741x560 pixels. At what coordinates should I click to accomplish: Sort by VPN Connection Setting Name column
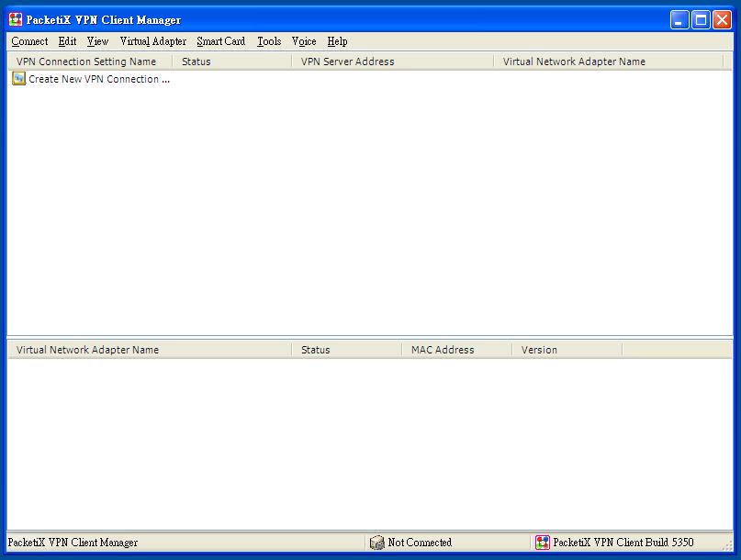pyautogui.click(x=90, y=62)
